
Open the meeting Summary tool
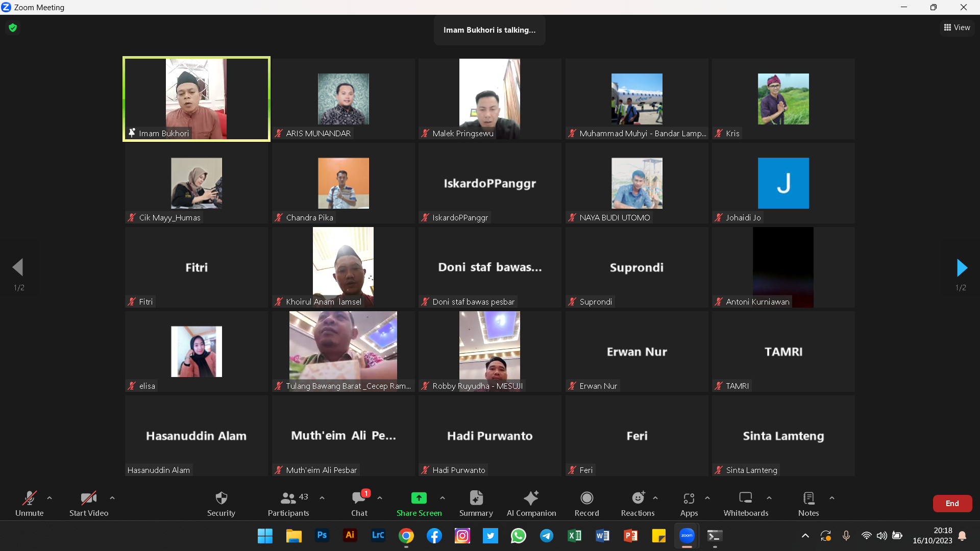476,498
